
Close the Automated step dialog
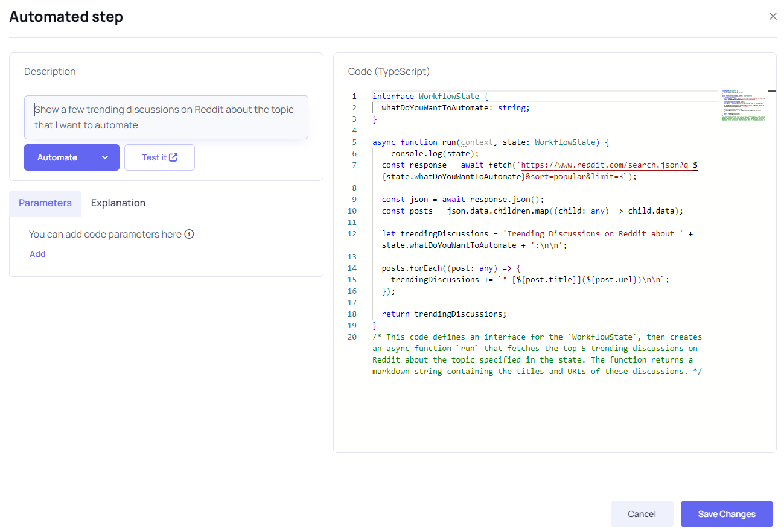773,17
